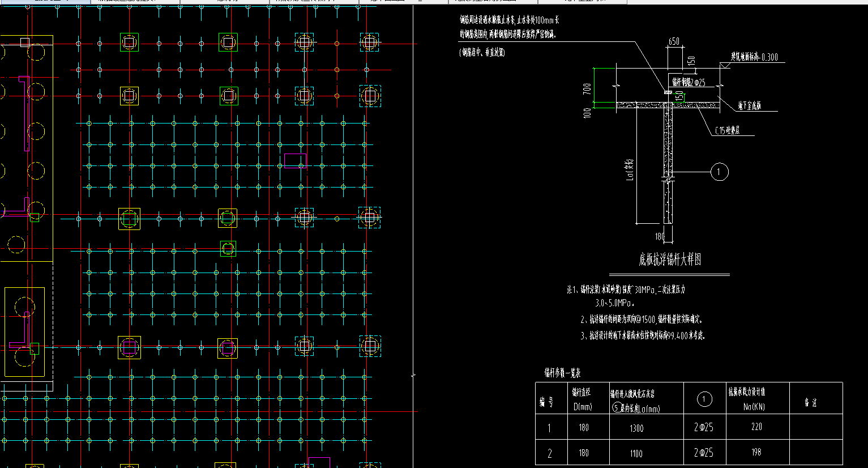The image size is (868, 468).
Task: Select the 编号 table header cell
Action: click(551, 399)
